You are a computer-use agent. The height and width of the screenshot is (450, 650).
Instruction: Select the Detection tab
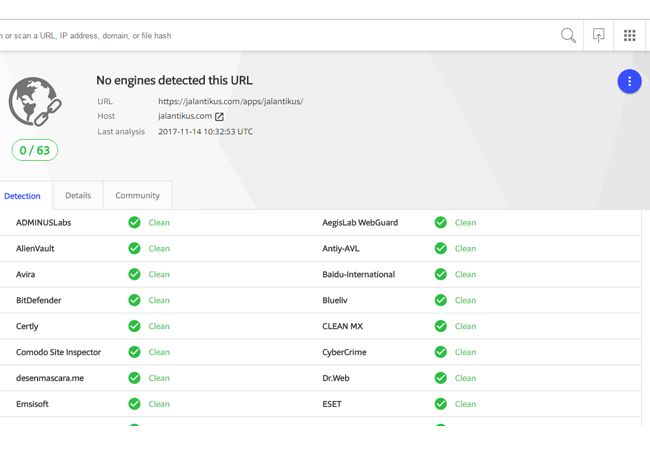tap(22, 196)
